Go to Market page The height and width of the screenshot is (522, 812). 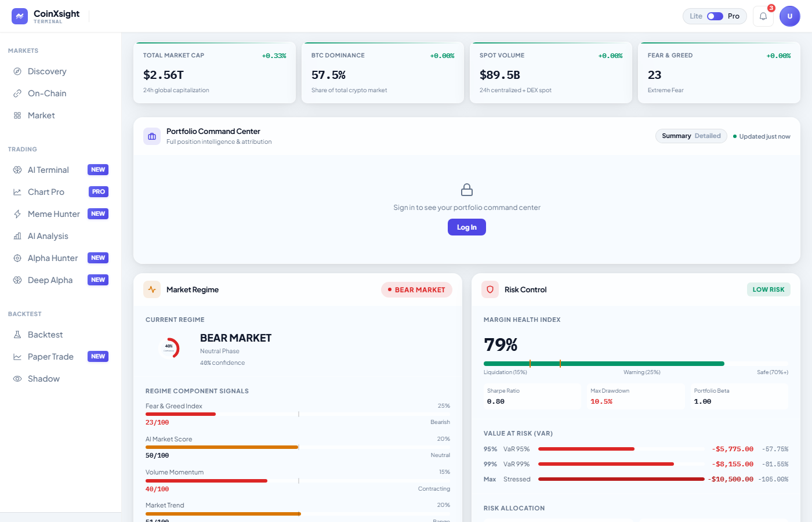60,115
